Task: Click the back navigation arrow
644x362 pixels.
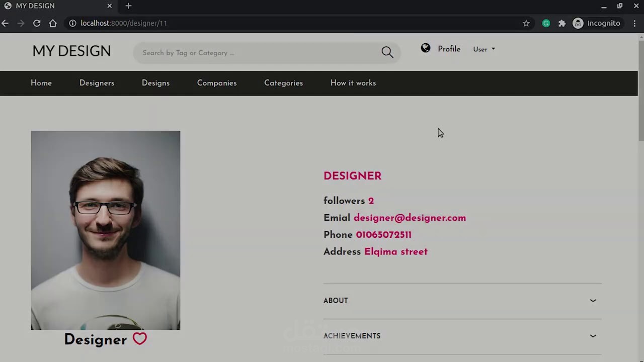Action: tap(5, 23)
